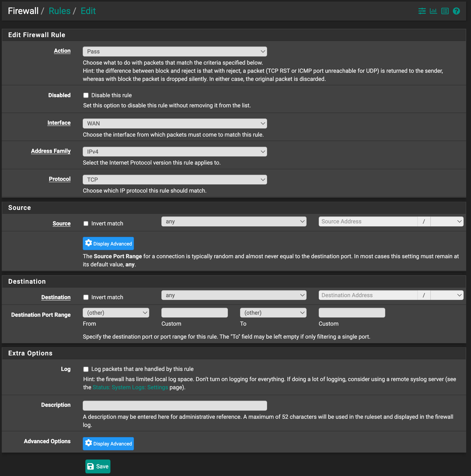
Task: Click Firewall in the breadcrumb navigation
Action: tap(23, 11)
